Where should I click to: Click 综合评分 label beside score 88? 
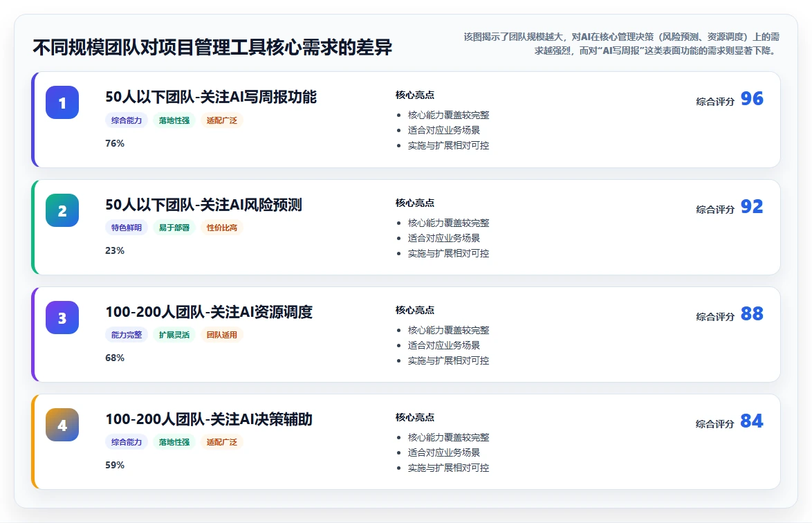click(x=715, y=317)
